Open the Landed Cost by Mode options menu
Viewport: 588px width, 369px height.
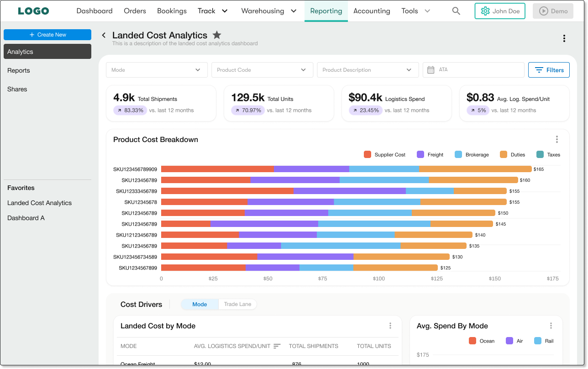click(390, 325)
